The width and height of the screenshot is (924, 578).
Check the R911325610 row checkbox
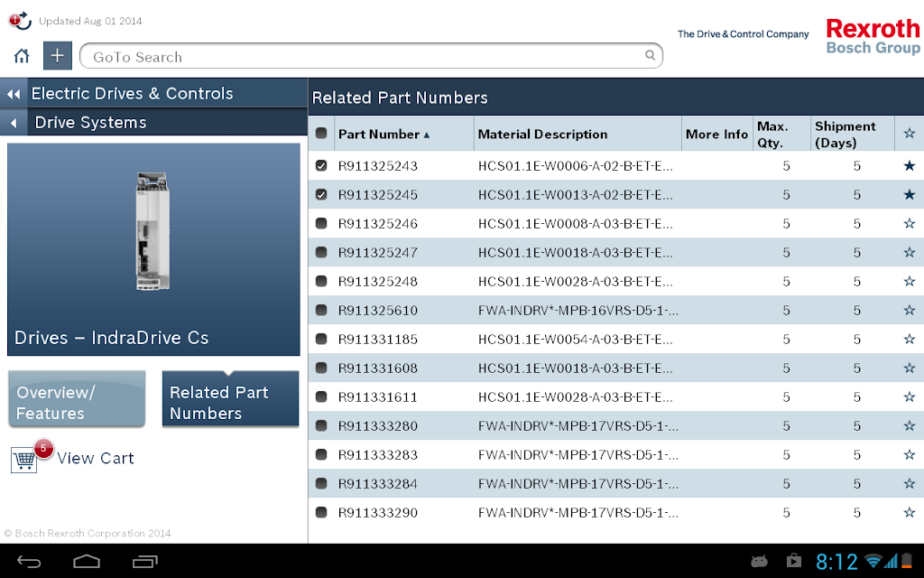(x=321, y=311)
